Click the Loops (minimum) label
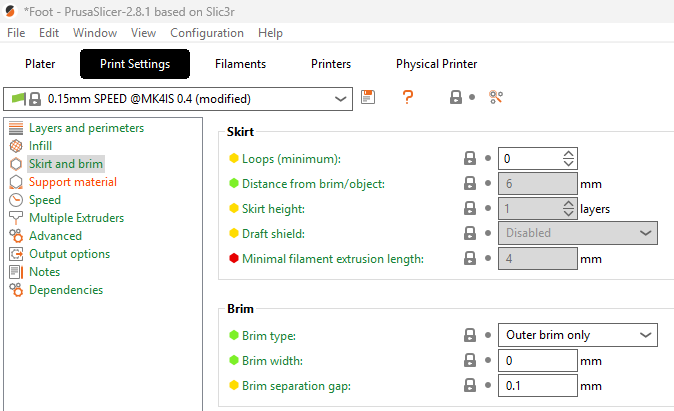 [291, 159]
